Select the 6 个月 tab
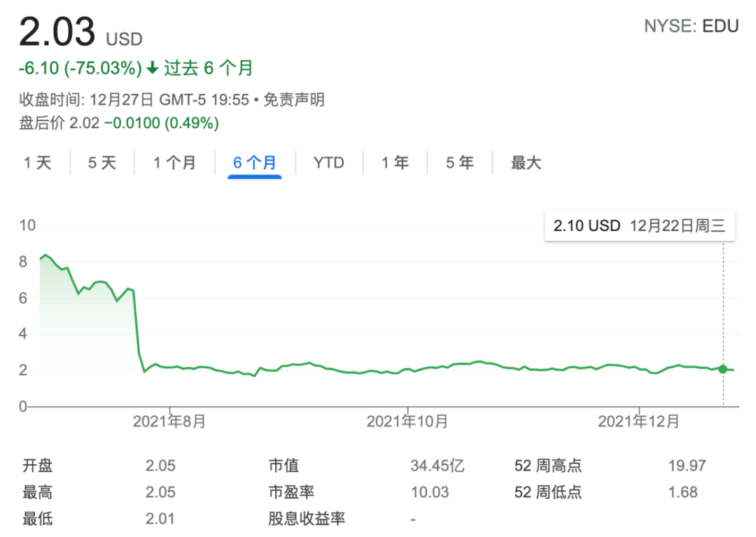 pos(255,163)
